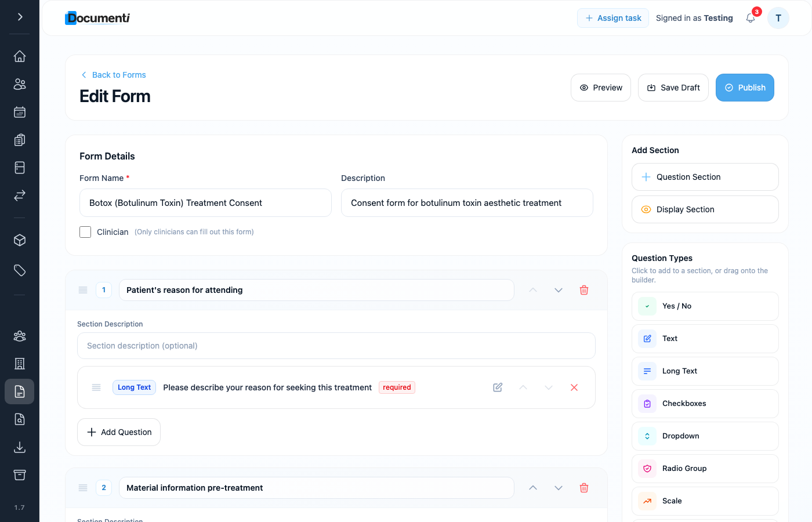Open the users icon in the sidebar
This screenshot has height=522, width=812.
pos(20,84)
